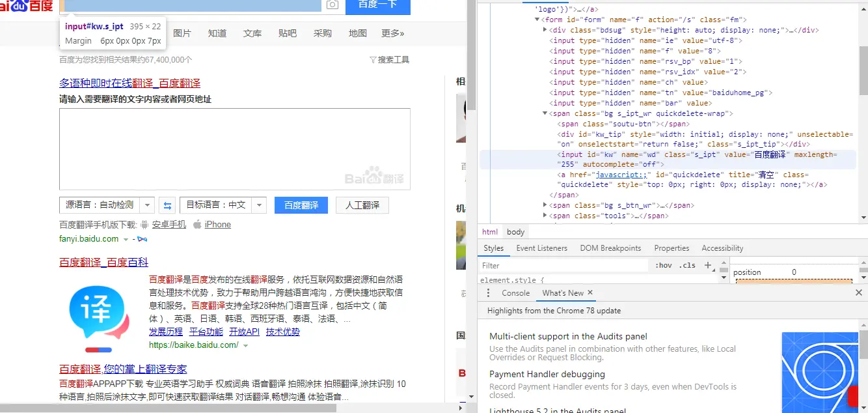
Task: Close the DevTools drawer panel
Action: pyautogui.click(x=859, y=293)
